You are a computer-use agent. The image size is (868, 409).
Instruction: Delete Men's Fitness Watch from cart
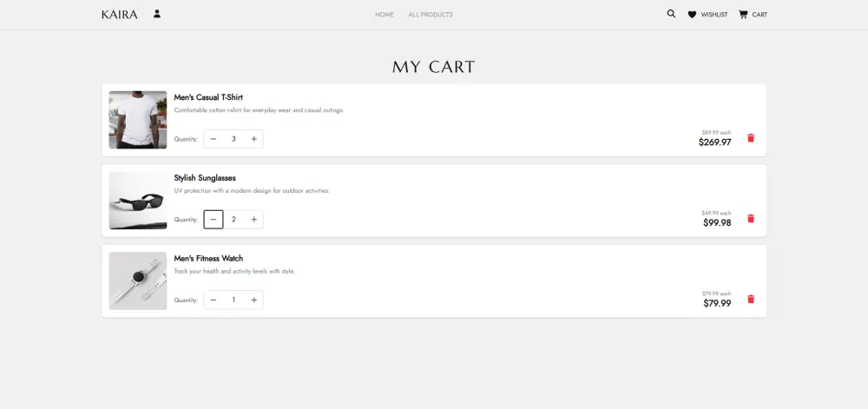tap(751, 300)
